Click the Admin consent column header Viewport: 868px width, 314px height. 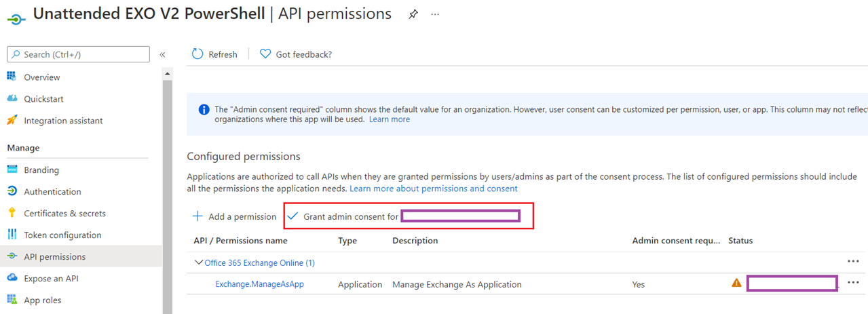point(677,241)
